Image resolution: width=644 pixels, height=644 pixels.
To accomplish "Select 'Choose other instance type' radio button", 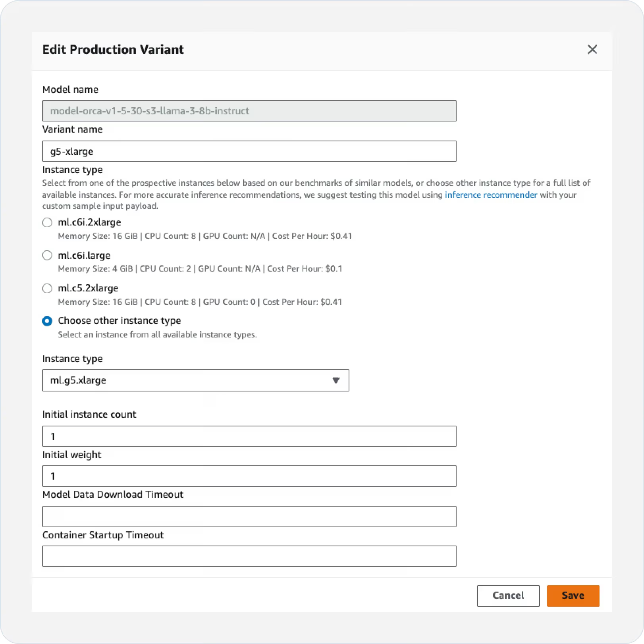I will [47, 321].
